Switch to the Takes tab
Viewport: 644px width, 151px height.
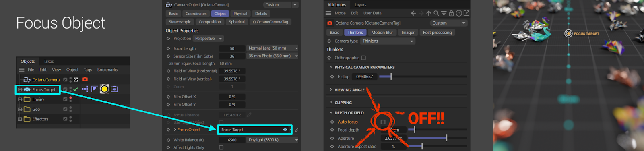49,62
